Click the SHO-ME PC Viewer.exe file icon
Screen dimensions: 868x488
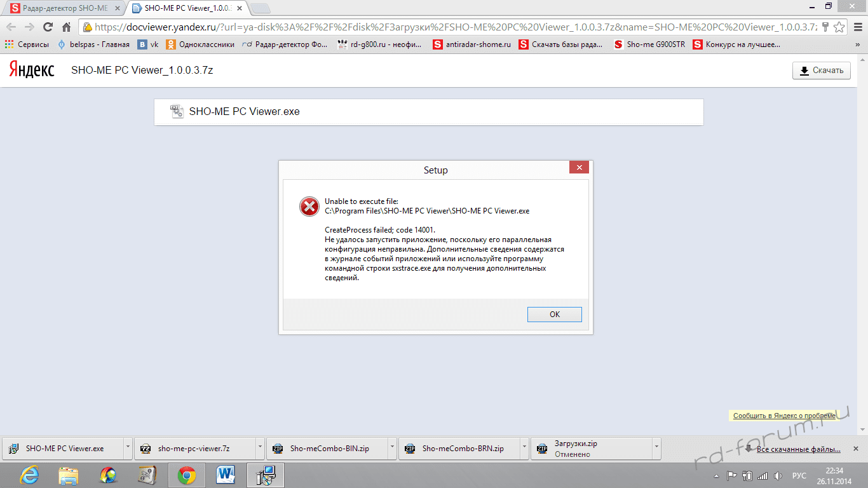pos(177,111)
